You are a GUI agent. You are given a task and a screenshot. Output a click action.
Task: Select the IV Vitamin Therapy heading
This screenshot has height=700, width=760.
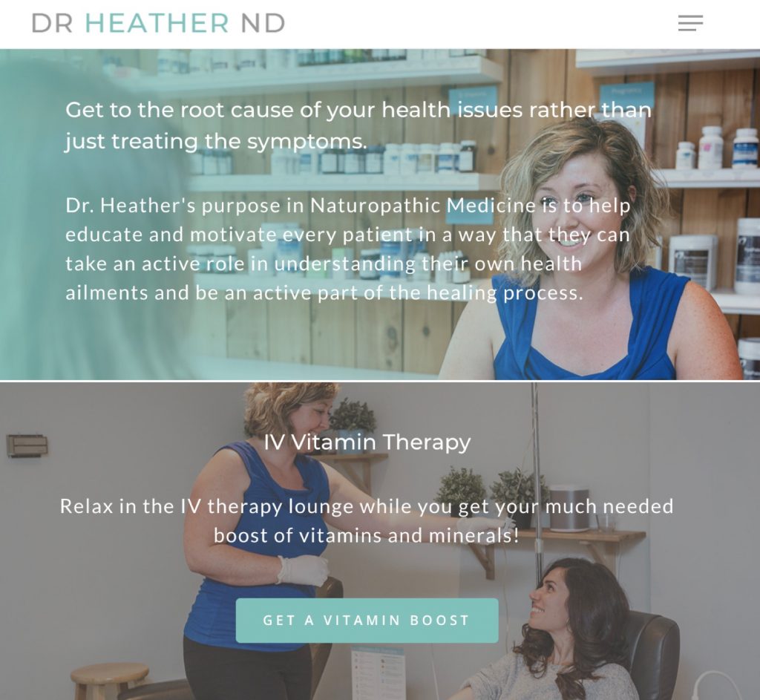click(367, 442)
